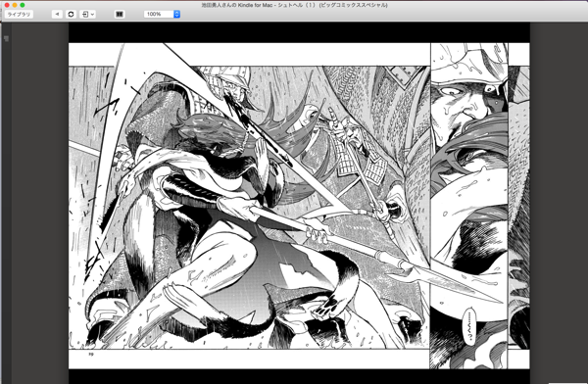Click page number at bottom left
The image size is (588, 384).
91,354
